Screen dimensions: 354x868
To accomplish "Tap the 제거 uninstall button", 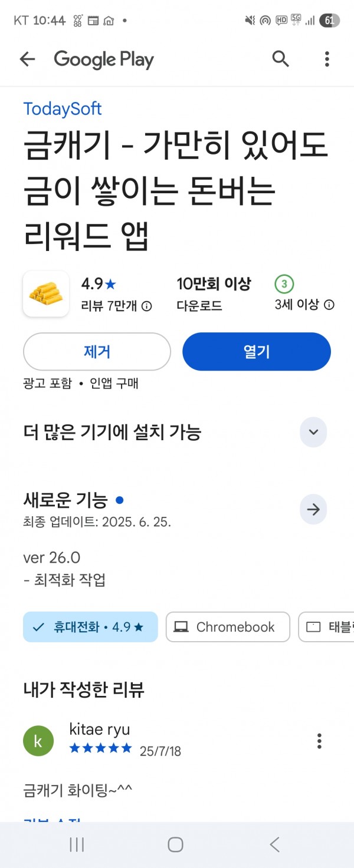I will click(97, 352).
